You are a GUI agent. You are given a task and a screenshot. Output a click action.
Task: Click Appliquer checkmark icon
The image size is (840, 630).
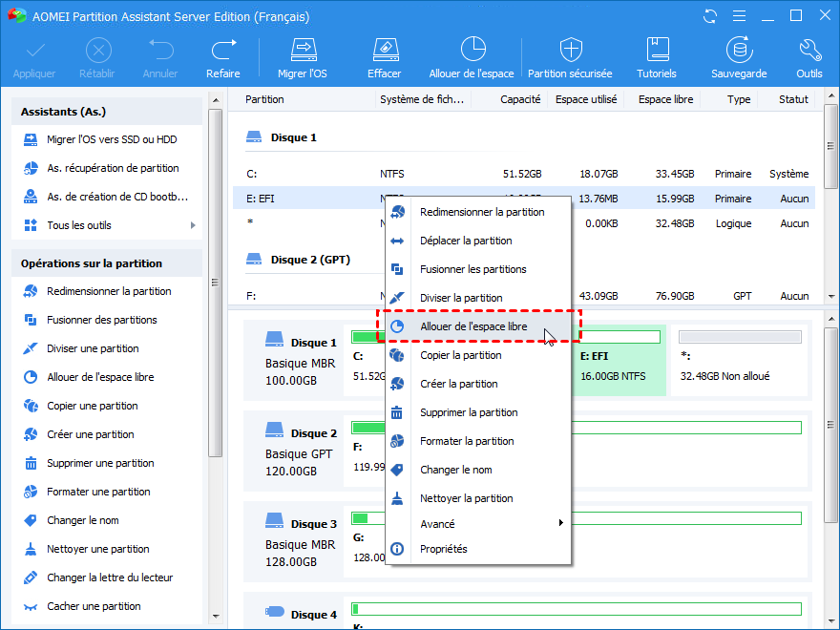click(35, 51)
